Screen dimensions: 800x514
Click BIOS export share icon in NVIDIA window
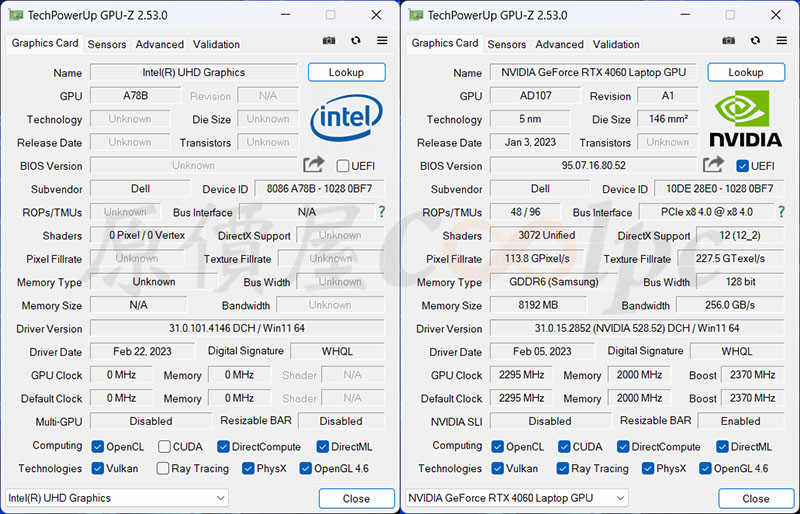pyautogui.click(x=713, y=164)
